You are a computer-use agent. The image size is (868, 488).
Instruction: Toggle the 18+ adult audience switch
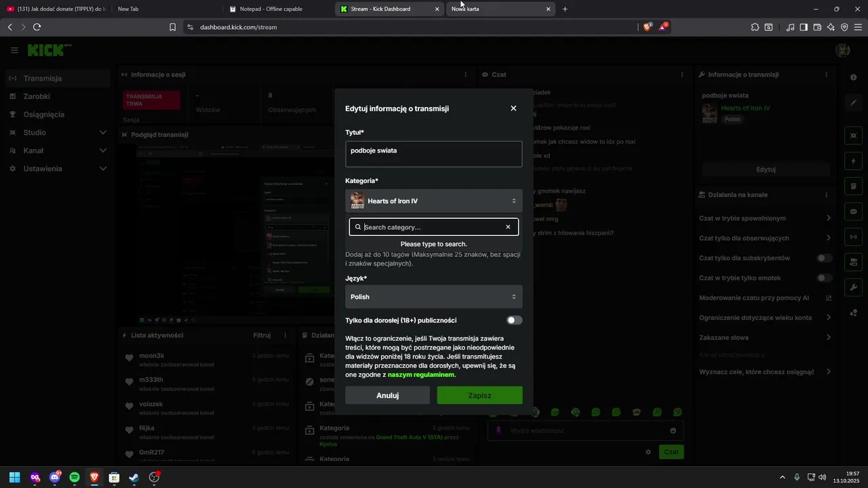(x=514, y=320)
